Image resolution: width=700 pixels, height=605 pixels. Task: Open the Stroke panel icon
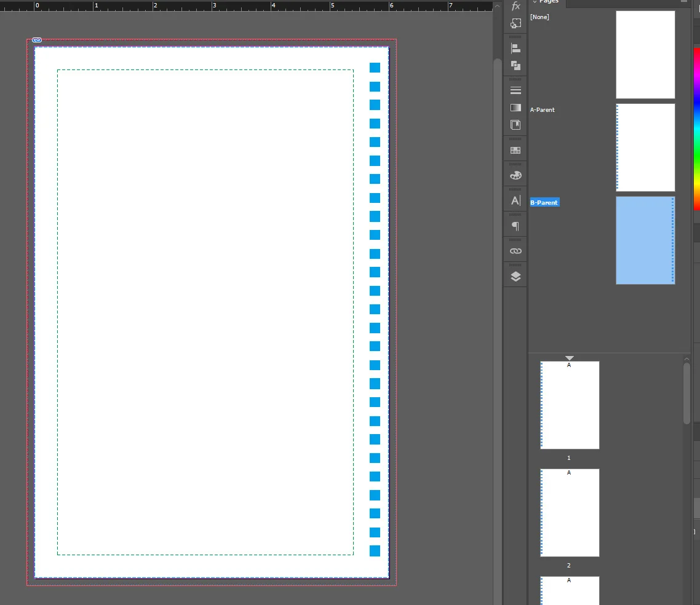click(x=515, y=90)
